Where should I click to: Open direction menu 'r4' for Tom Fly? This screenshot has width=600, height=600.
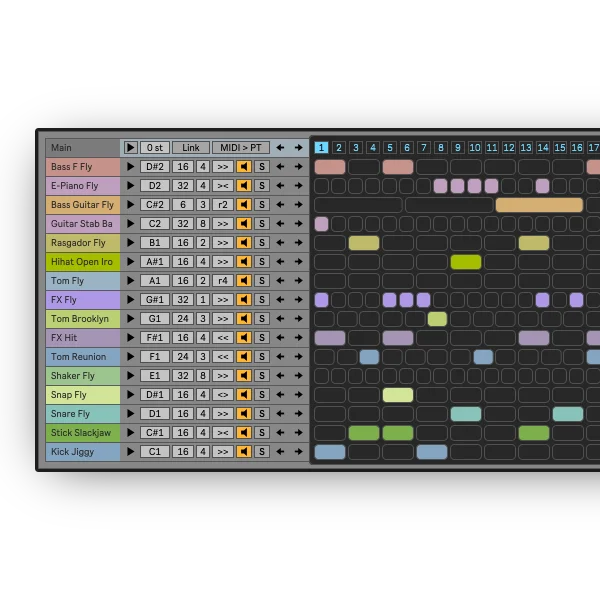pyautogui.click(x=223, y=280)
